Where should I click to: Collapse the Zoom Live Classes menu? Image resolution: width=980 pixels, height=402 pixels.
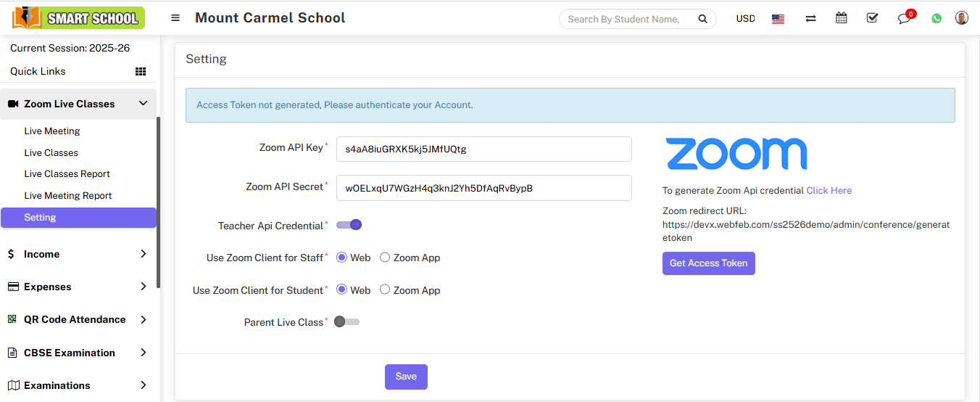[x=143, y=104]
